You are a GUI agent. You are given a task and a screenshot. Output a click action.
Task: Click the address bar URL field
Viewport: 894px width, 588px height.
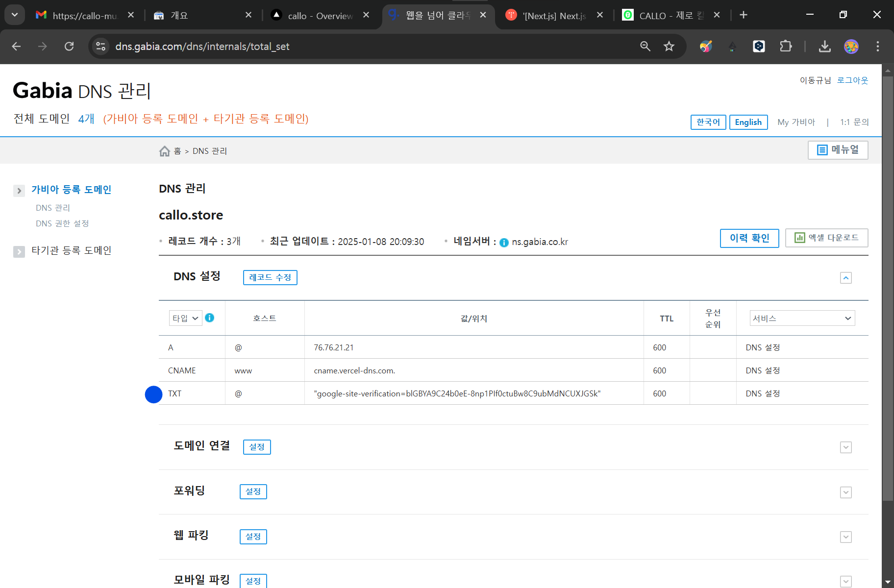[x=363, y=47]
